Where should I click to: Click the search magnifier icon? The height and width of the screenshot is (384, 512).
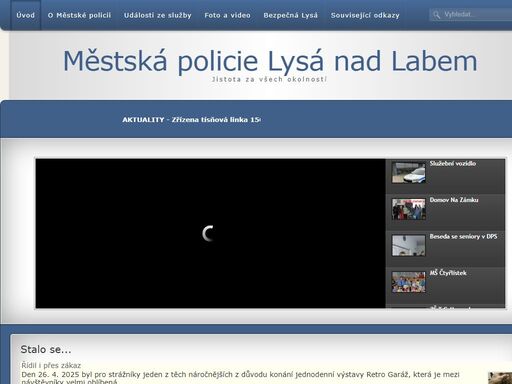[436, 15]
